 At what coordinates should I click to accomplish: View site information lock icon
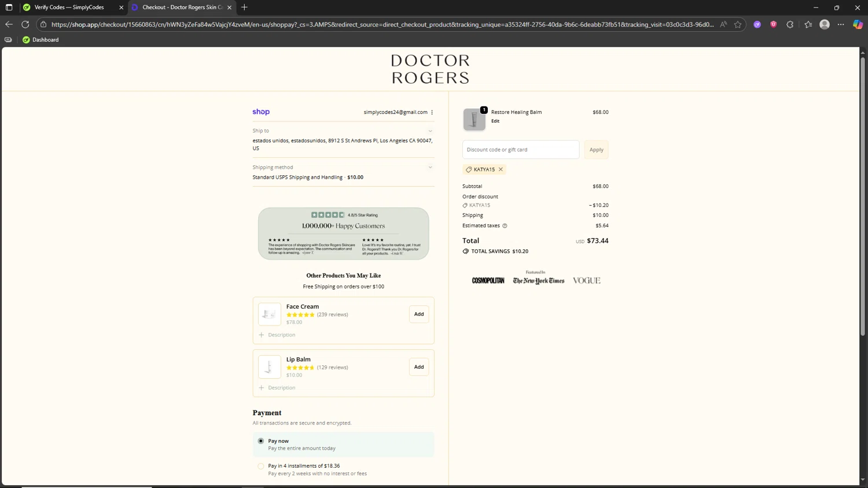click(43, 24)
